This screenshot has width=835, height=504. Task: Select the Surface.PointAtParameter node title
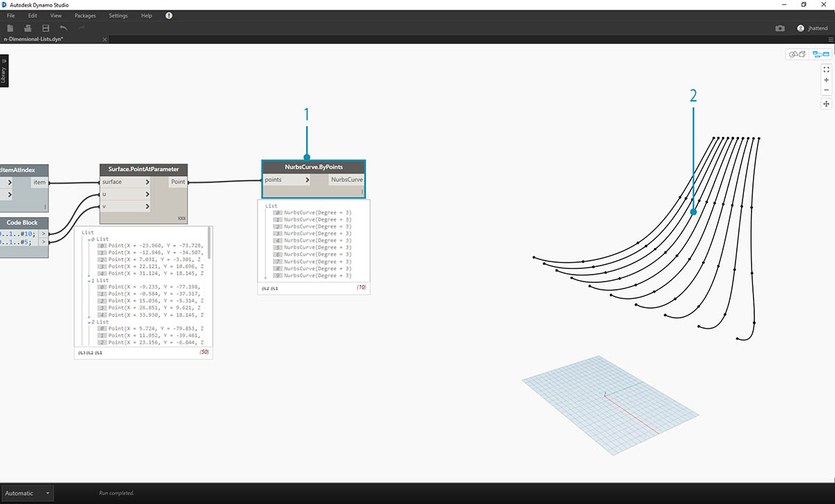143,169
